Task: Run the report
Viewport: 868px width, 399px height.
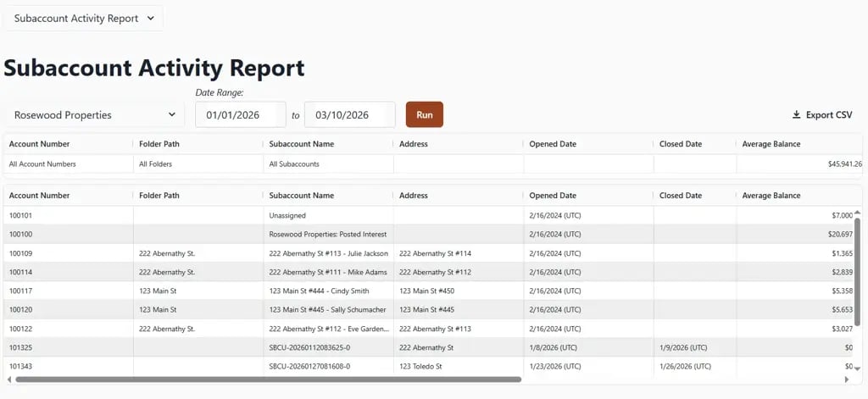Action: (425, 114)
